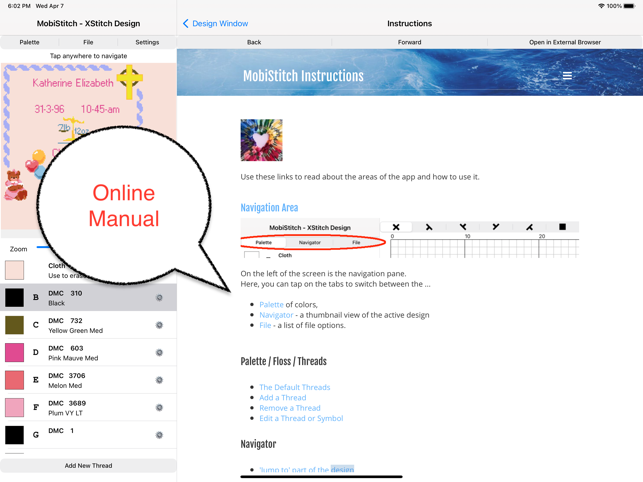Tap the MobiStitch app logo image

pos(262,140)
